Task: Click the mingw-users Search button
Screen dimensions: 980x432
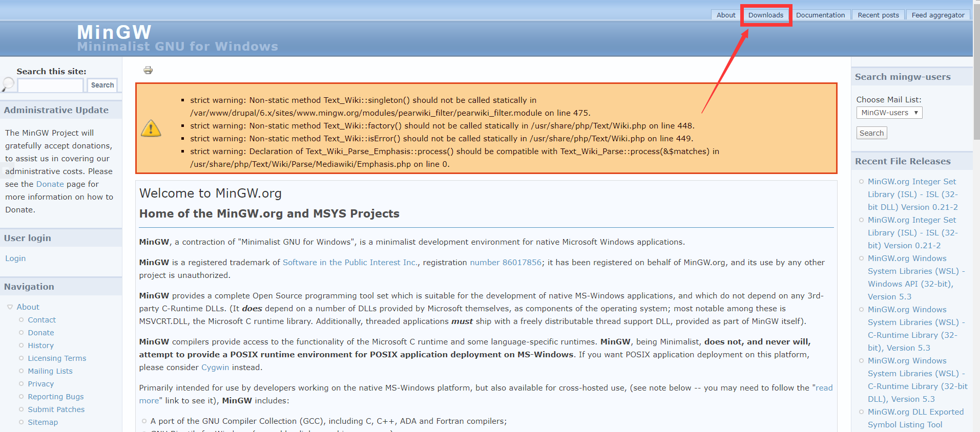Action: (x=871, y=133)
